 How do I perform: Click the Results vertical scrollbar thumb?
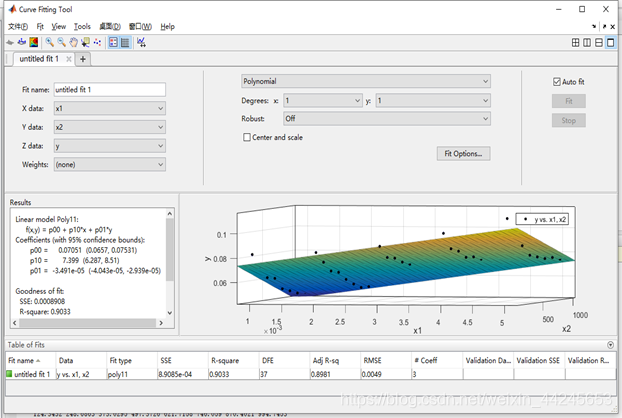[170, 249]
